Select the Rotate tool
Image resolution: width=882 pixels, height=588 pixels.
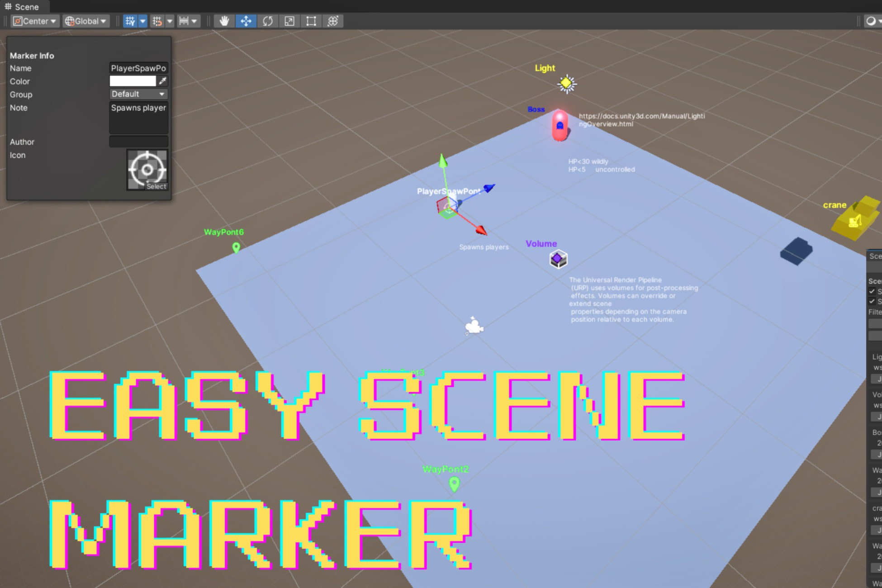(268, 21)
